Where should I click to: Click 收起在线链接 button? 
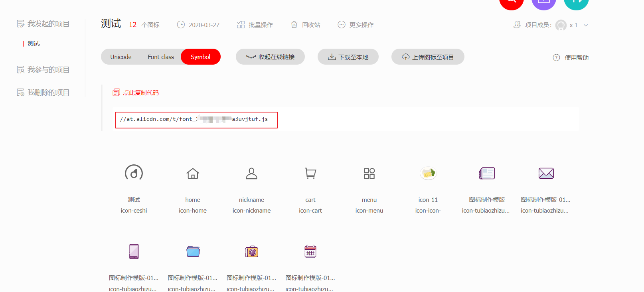[270, 57]
